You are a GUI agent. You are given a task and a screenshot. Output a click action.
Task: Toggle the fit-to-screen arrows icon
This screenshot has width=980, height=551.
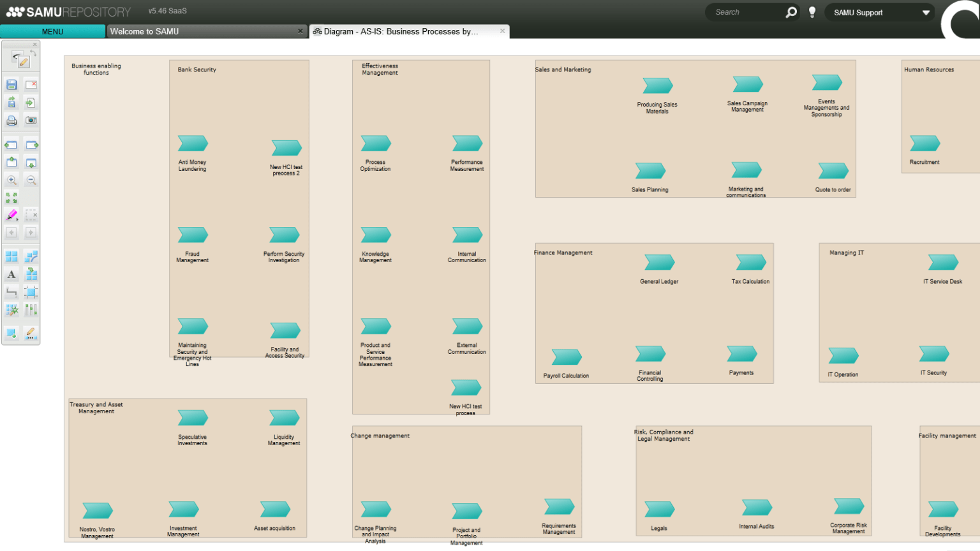10,197
